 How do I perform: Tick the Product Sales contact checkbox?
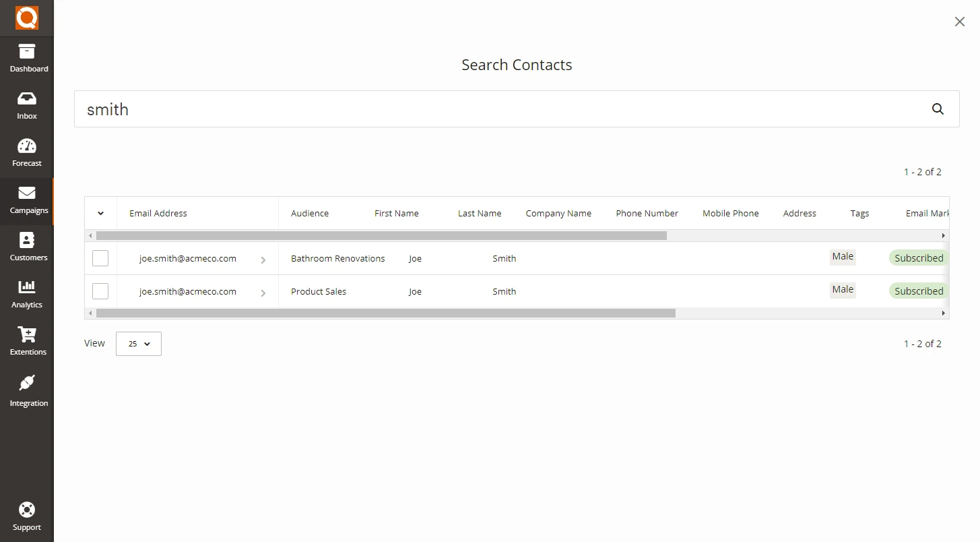point(100,291)
